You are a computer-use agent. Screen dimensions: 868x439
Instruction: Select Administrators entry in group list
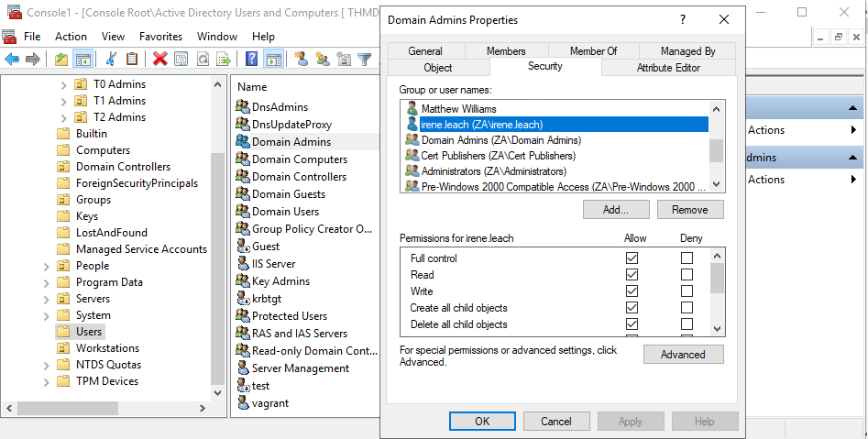494,171
